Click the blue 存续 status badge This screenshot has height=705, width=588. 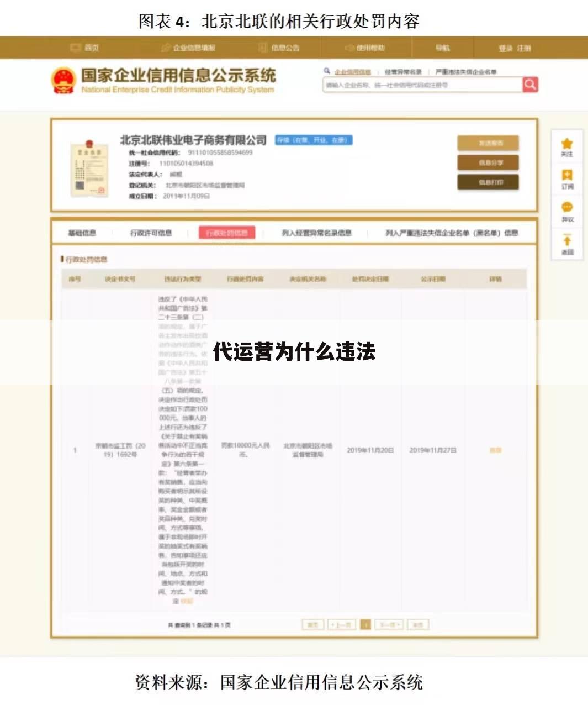314,140
